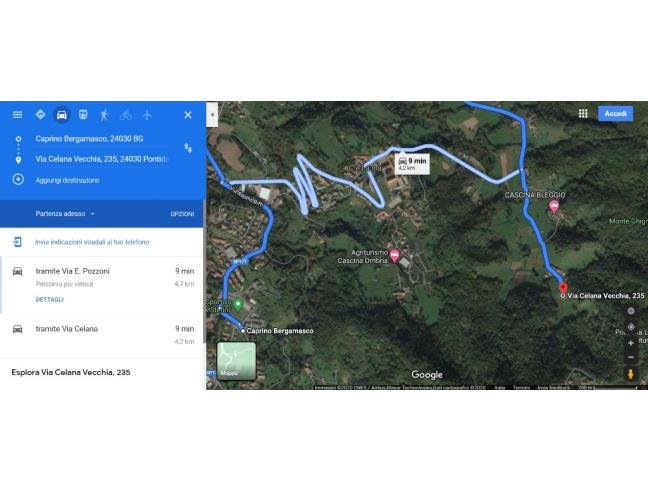Switch to public transit mode

click(x=83, y=114)
